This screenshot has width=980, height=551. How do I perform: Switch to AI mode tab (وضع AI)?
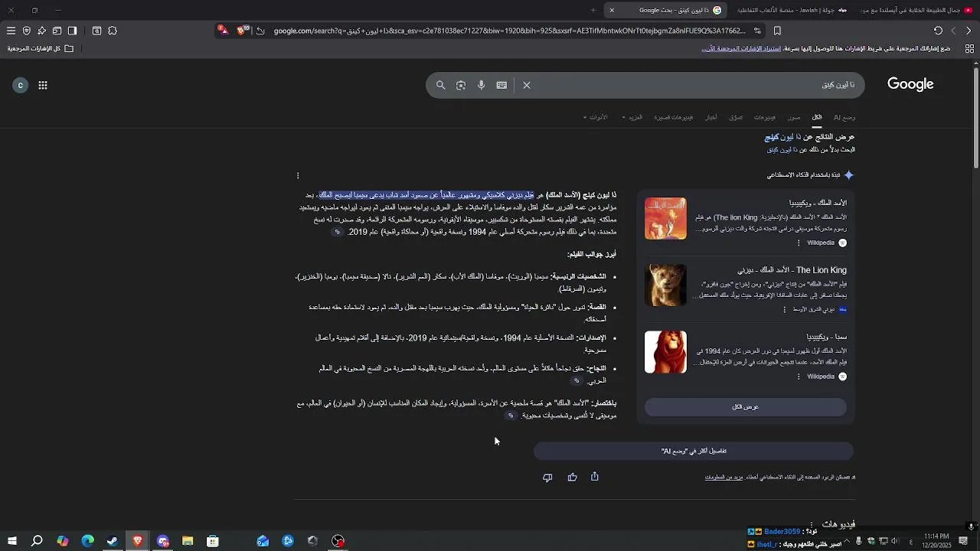click(844, 117)
